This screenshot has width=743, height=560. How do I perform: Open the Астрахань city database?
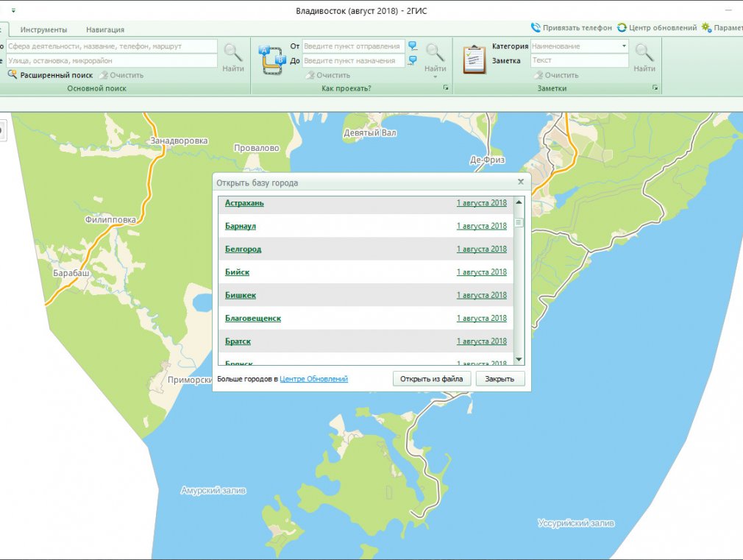click(244, 203)
